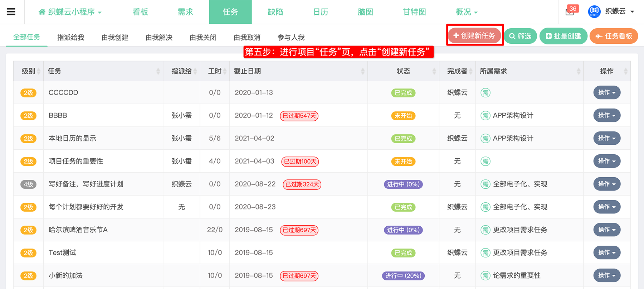Image resolution: width=644 pixels, height=289 pixels.
Task: Switch to 全部任务 tab
Action: 27,37
